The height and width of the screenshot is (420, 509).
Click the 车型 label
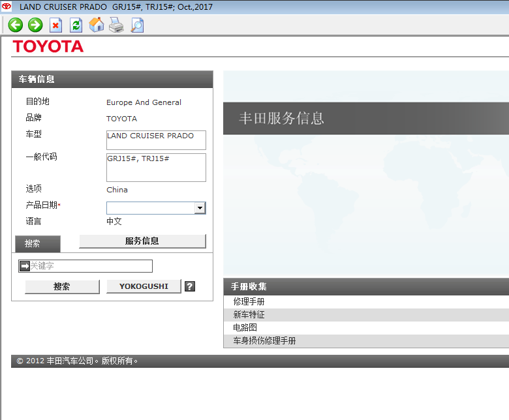[x=33, y=134]
